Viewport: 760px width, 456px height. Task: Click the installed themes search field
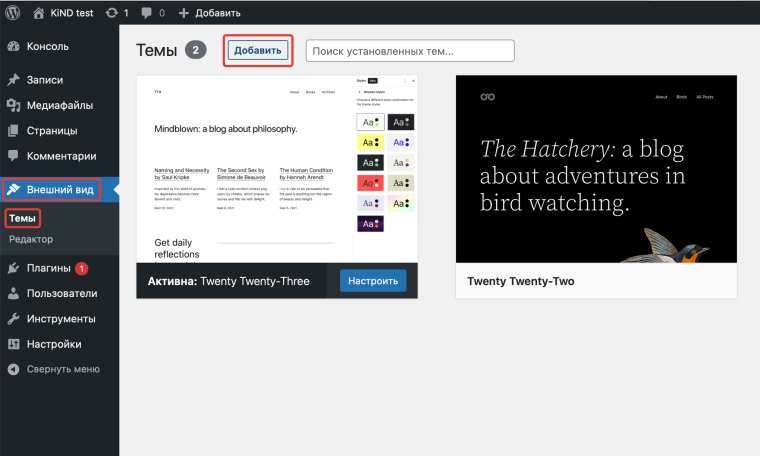pos(410,51)
